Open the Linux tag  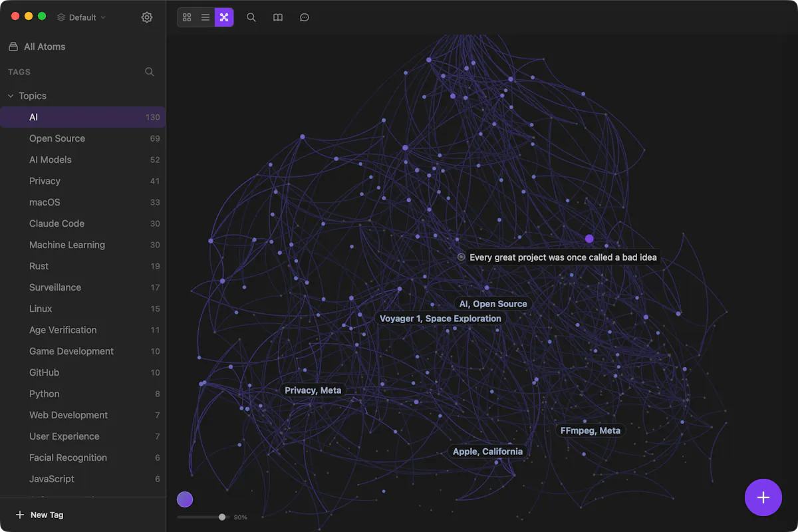(x=82, y=309)
